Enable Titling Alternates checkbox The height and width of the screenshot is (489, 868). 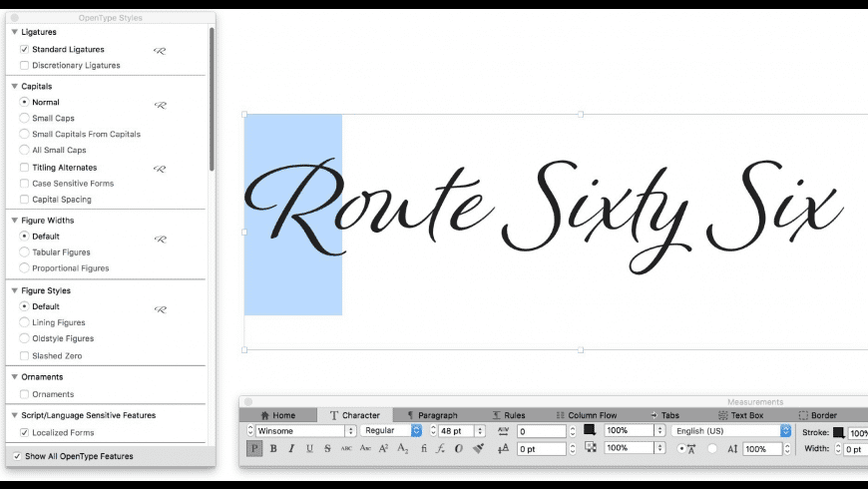[x=24, y=168]
